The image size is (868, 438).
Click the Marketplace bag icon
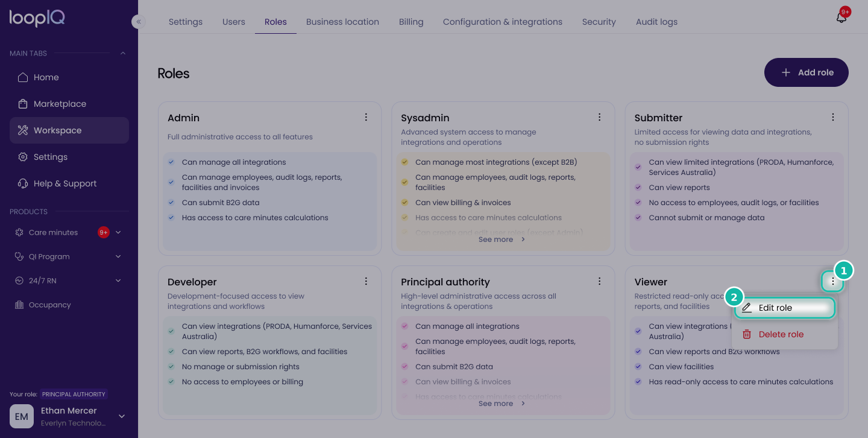[x=23, y=104]
